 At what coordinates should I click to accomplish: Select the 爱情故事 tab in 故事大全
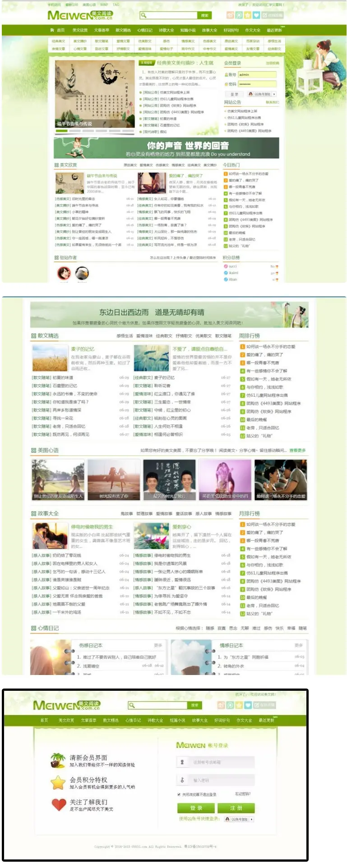164,514
